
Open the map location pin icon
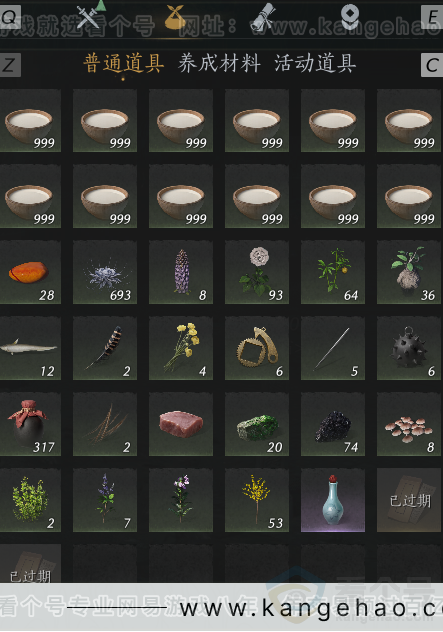click(x=350, y=17)
